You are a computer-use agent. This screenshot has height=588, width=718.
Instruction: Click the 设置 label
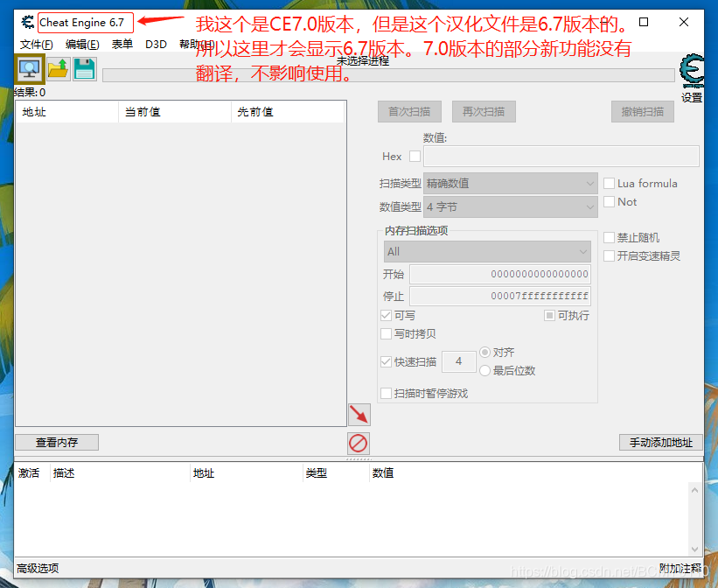pyautogui.click(x=692, y=98)
